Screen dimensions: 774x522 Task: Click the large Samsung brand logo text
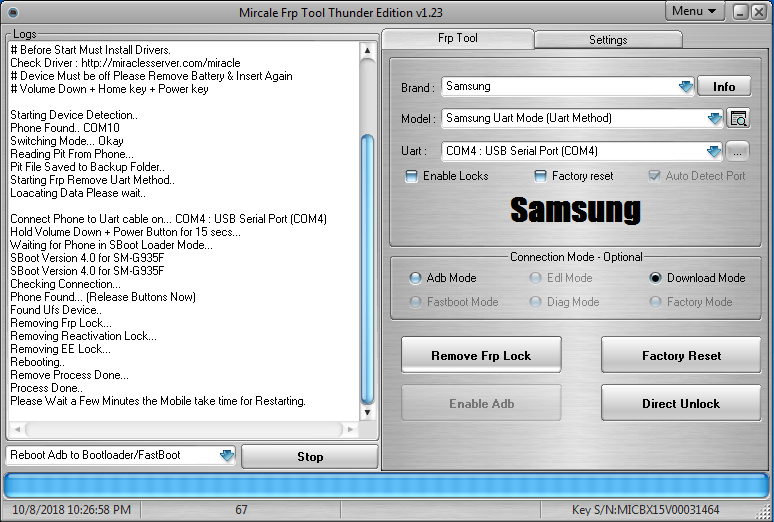pyautogui.click(x=576, y=210)
